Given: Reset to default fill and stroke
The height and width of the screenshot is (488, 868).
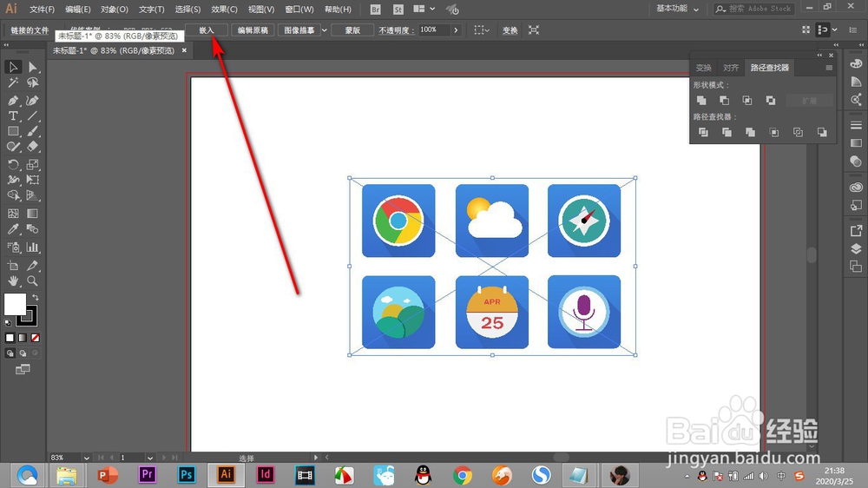Looking at the screenshot, I should coord(8,322).
